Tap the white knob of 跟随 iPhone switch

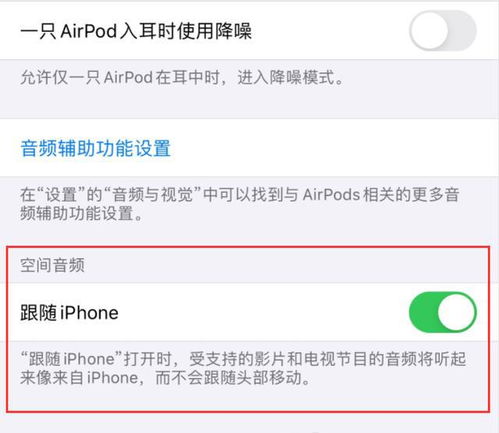[x=456, y=312]
